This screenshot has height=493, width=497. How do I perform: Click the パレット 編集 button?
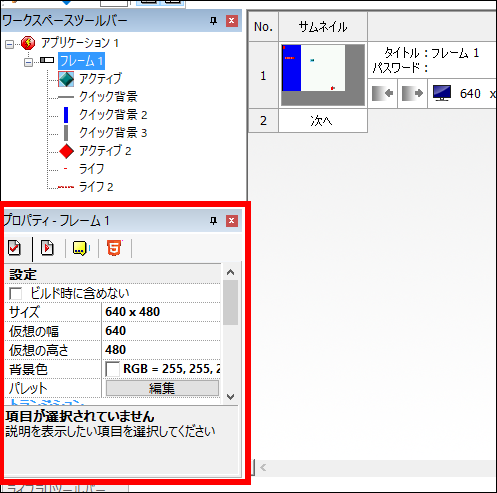162,388
